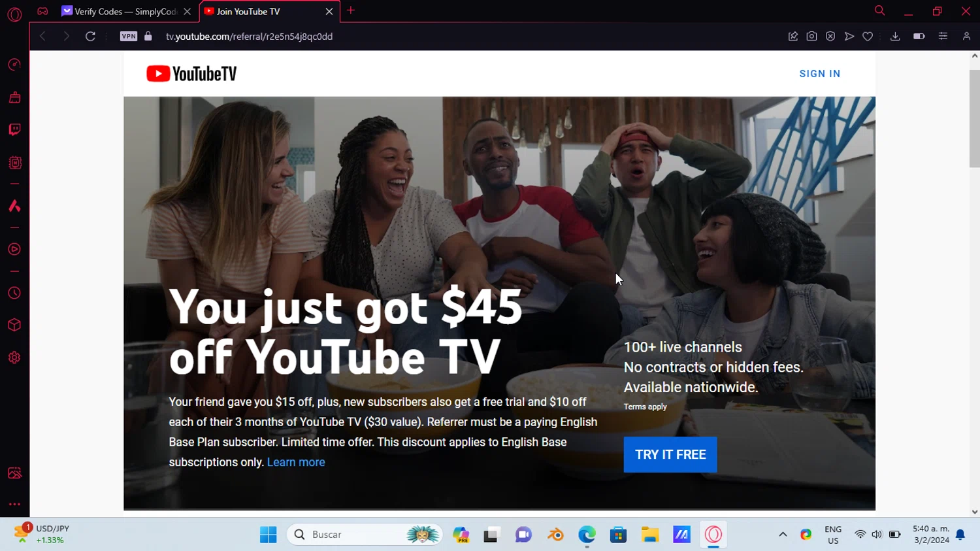Open Extensions cube icon in sidebar
This screenshot has height=551, width=980.
tap(14, 326)
